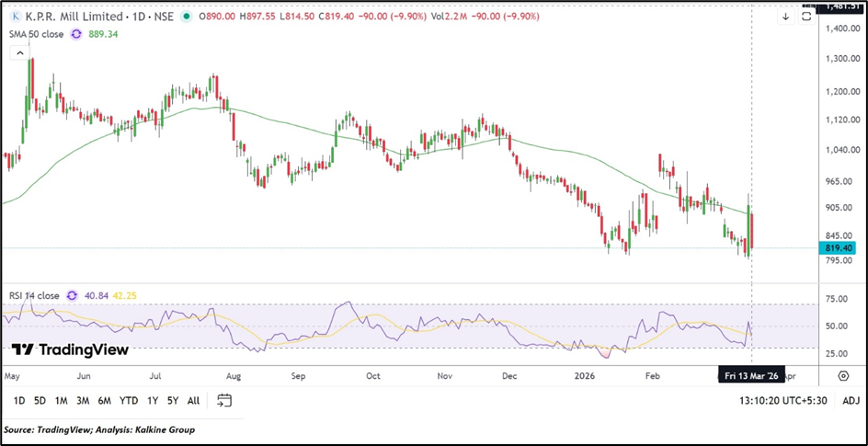Collapse the indicator legend chevron
The height and width of the screenshot is (446, 868).
click(18, 54)
